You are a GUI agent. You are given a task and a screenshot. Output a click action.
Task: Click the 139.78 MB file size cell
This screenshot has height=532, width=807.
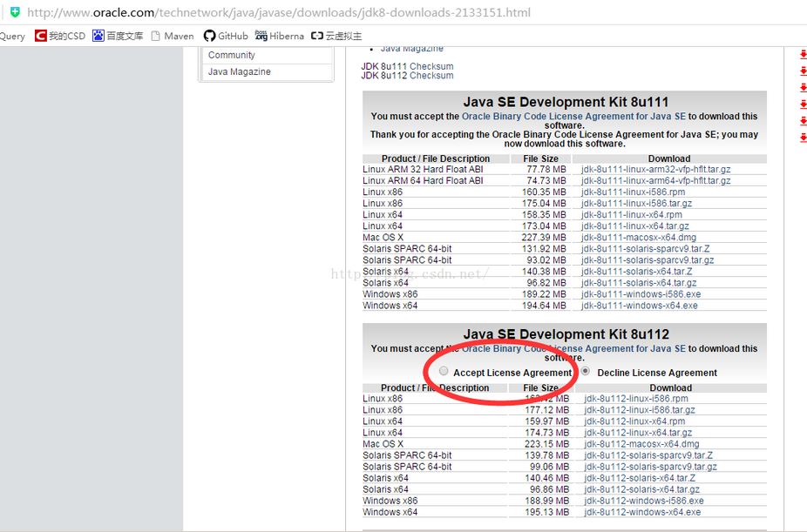pos(546,455)
